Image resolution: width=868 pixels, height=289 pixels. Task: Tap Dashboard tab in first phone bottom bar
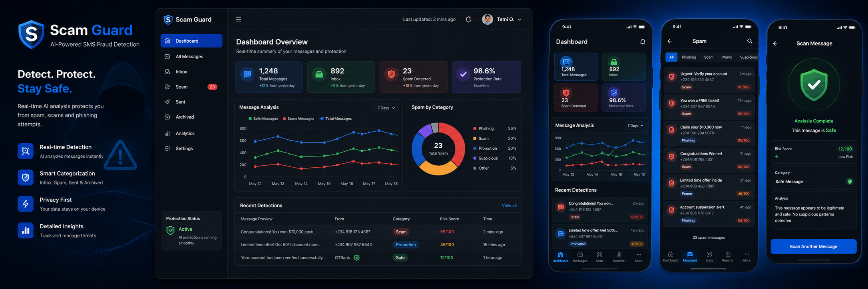point(560,257)
